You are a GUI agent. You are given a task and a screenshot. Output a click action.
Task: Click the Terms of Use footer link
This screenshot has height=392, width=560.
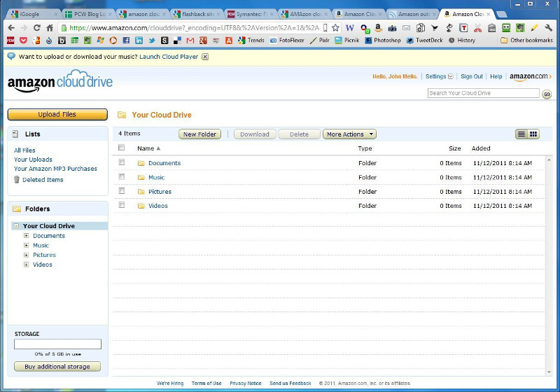click(x=206, y=384)
